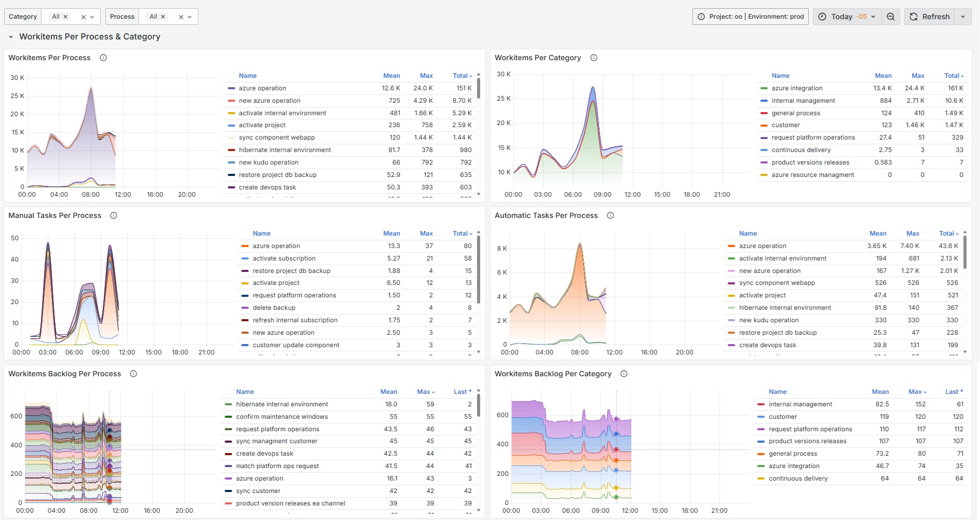
Task: Click the Refresh button
Action: click(x=929, y=16)
